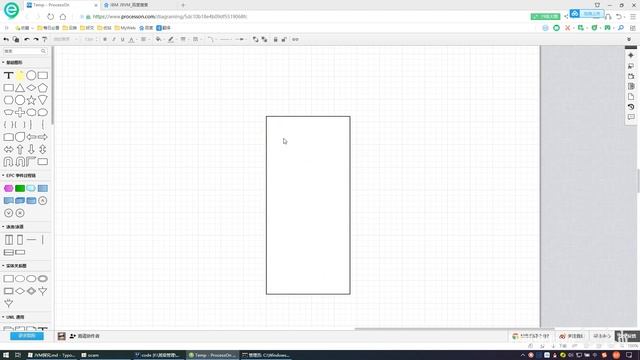Collapse the entity relationship category

click(14, 266)
